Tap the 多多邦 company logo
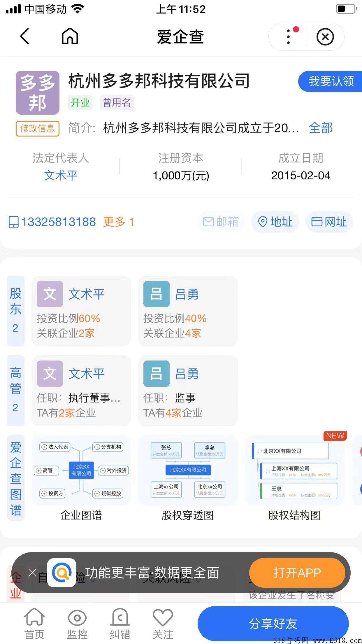The height and width of the screenshot is (644, 362). (x=38, y=92)
